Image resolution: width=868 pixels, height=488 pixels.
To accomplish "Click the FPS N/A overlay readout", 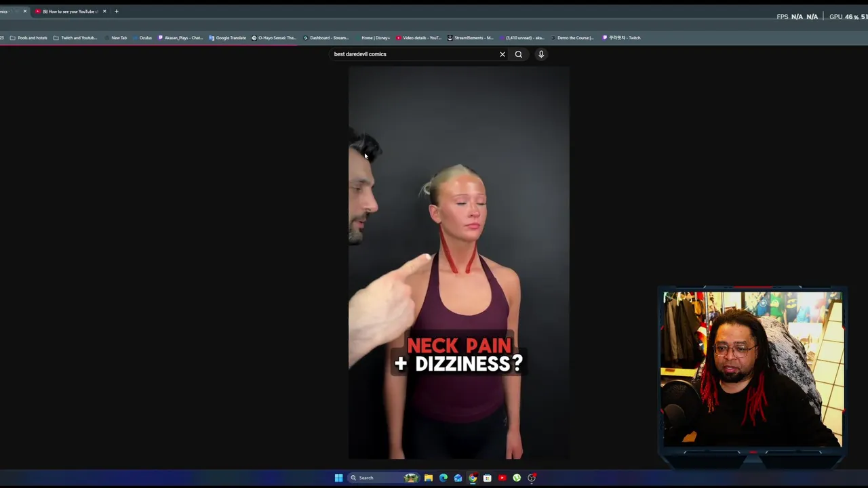I will coord(797,17).
